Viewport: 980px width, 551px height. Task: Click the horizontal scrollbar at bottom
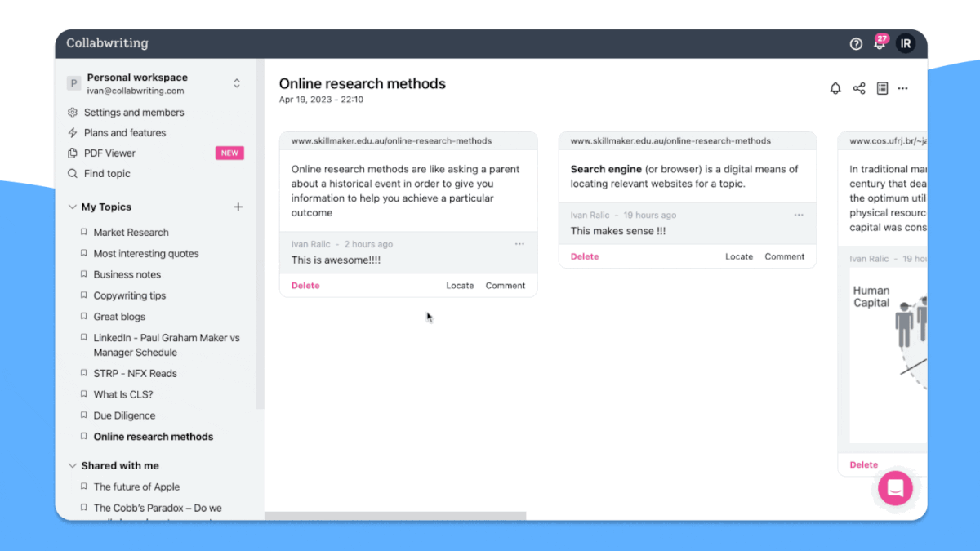(x=395, y=516)
